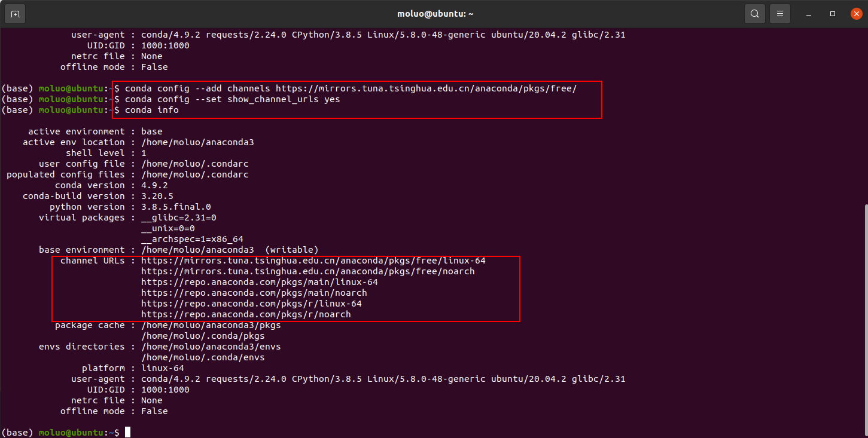Click the populated config files path
868x438 pixels.
click(195, 174)
